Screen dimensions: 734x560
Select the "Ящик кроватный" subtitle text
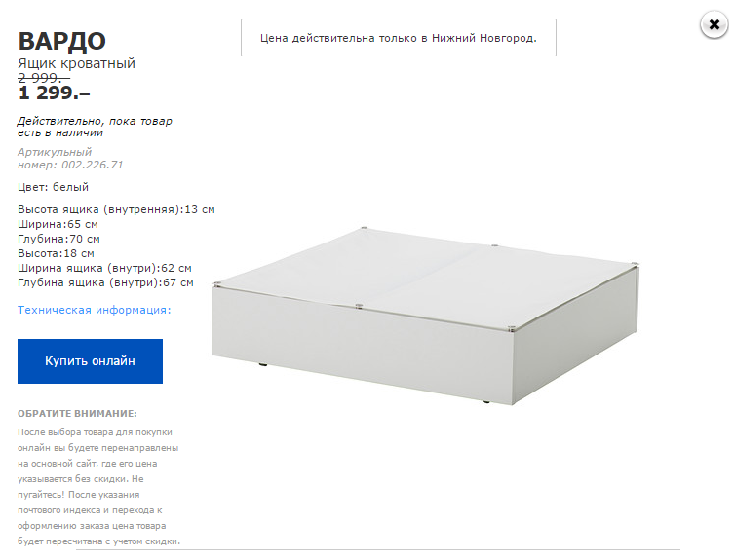coord(76,63)
